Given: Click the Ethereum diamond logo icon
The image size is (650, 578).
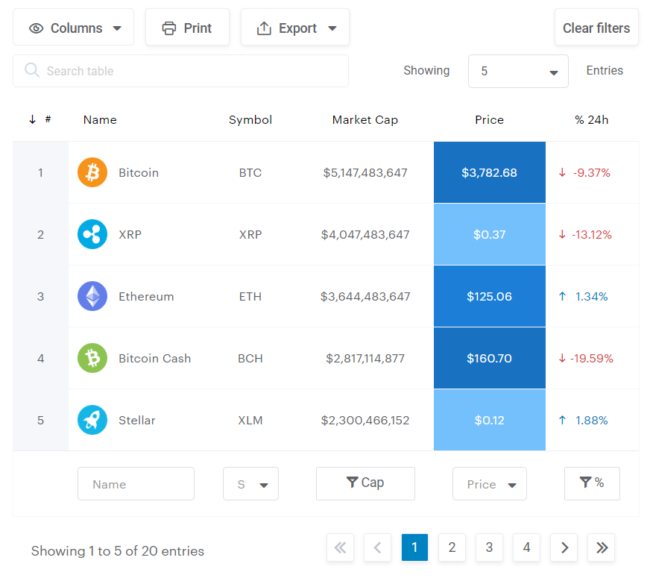Looking at the screenshot, I should tap(92, 296).
